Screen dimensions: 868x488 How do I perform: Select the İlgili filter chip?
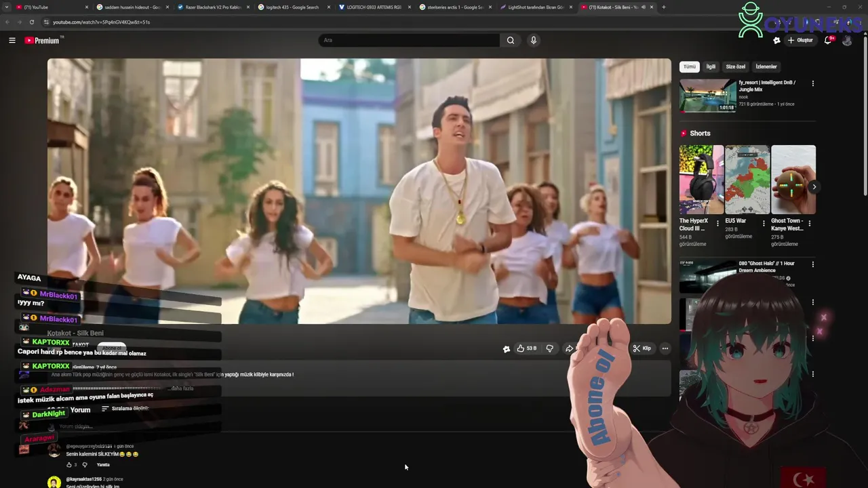[711, 66]
